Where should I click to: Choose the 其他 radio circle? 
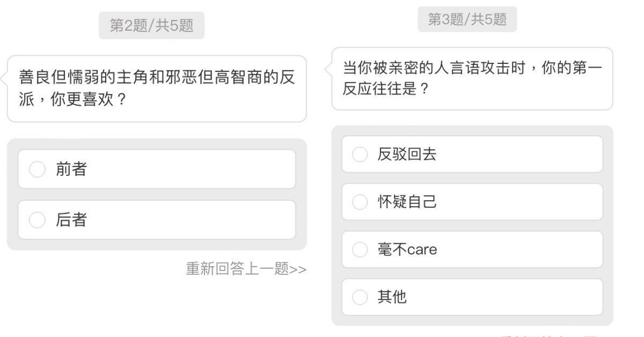359,297
